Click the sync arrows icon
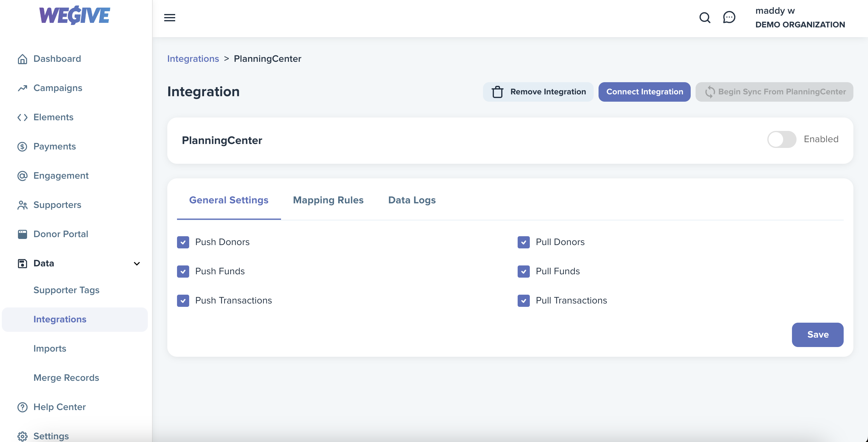Viewport: 868px width, 442px height. click(x=710, y=92)
